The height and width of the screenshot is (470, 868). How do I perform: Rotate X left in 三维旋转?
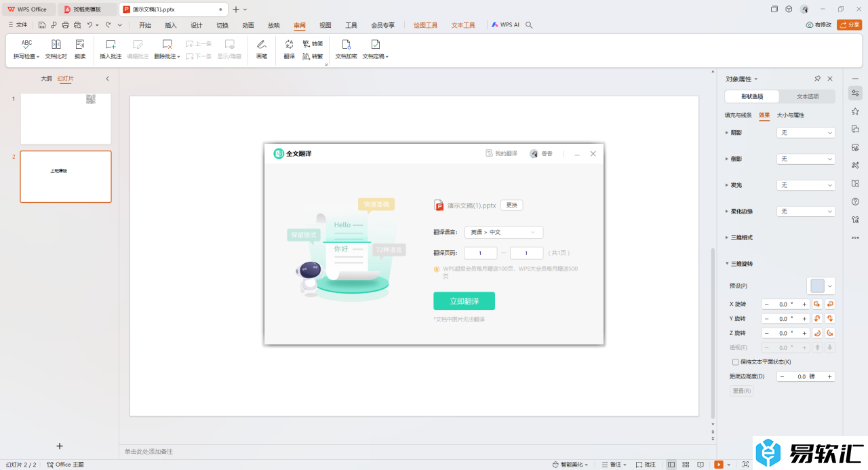click(817, 305)
